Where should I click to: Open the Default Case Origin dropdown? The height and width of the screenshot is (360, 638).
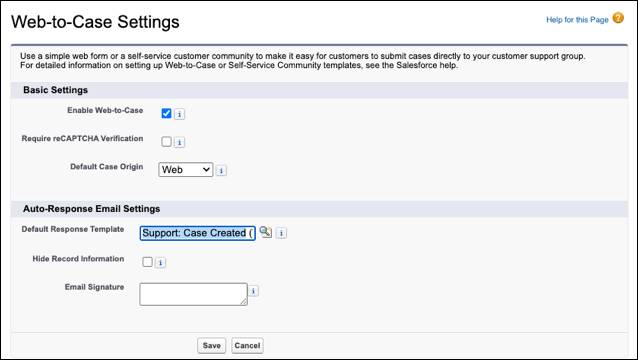[186, 170]
